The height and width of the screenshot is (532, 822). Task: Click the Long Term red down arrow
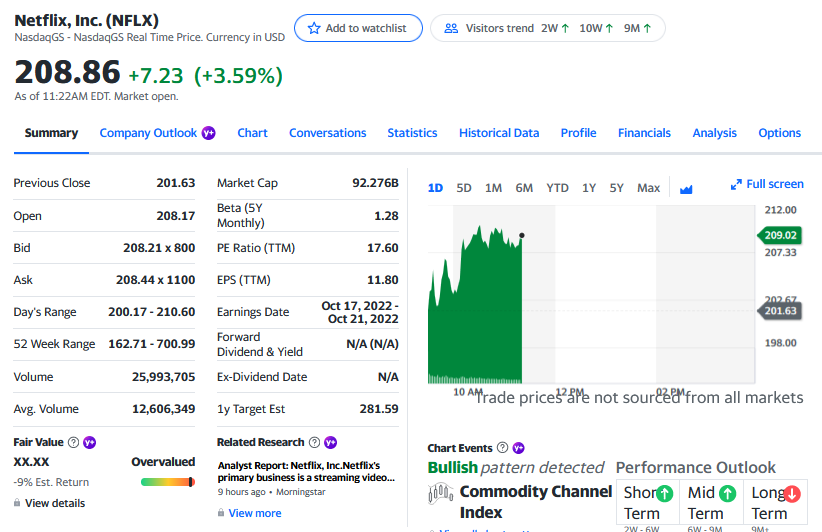tap(792, 493)
